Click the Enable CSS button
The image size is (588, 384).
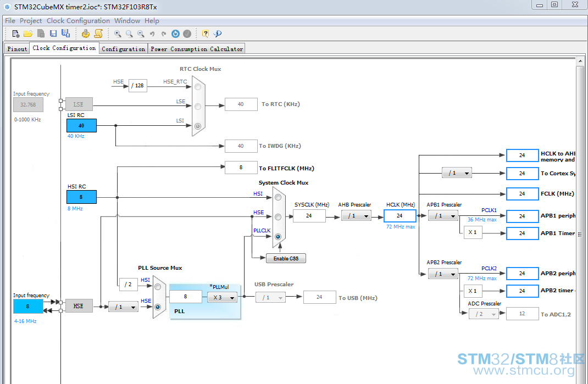click(286, 258)
